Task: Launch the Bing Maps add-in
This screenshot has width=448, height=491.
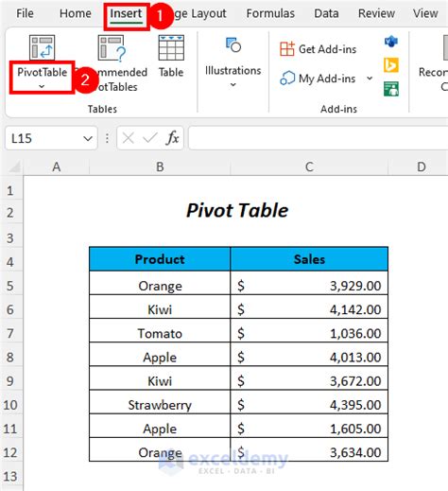Action: click(x=391, y=65)
